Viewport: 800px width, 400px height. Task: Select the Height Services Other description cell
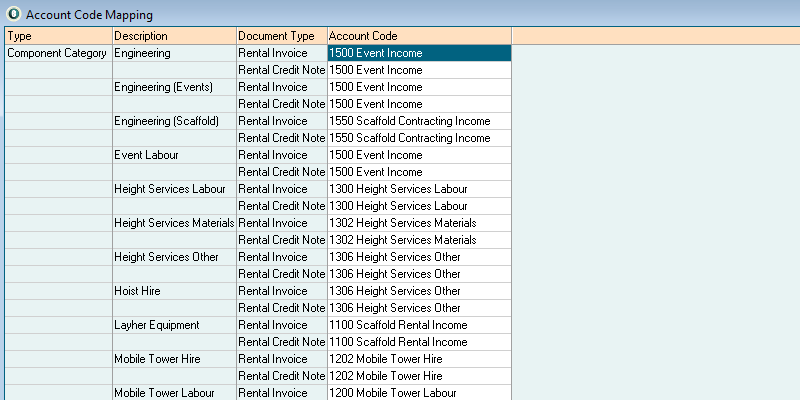(166, 257)
